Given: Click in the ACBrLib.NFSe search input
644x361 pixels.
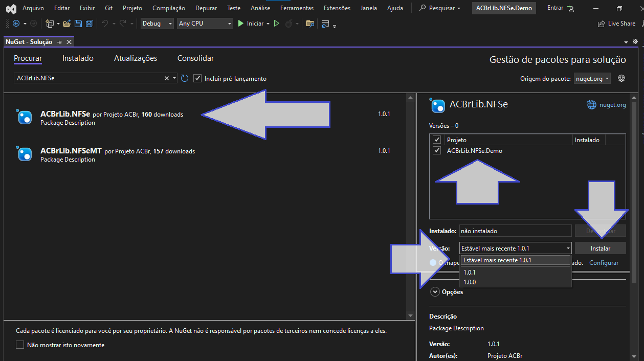Looking at the screenshot, I should [x=88, y=78].
